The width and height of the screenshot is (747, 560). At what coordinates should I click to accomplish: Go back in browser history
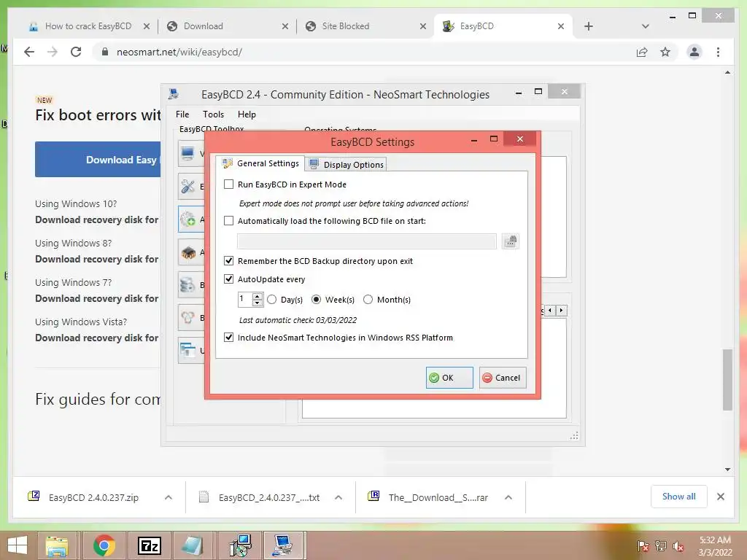[x=29, y=52]
